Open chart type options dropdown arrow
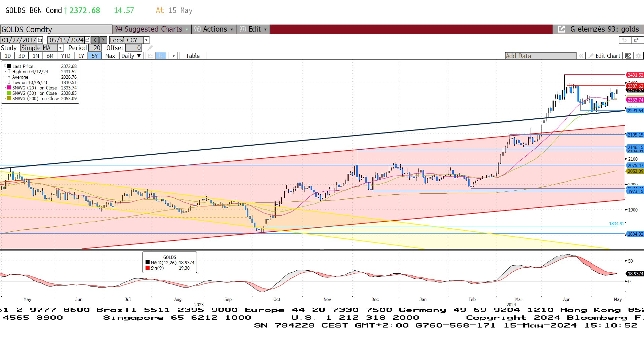 coord(173,56)
